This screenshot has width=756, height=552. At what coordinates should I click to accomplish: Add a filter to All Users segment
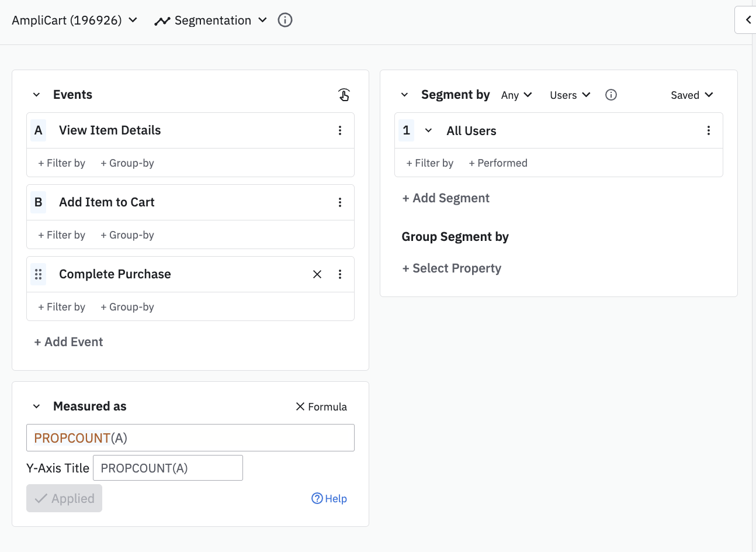429,163
